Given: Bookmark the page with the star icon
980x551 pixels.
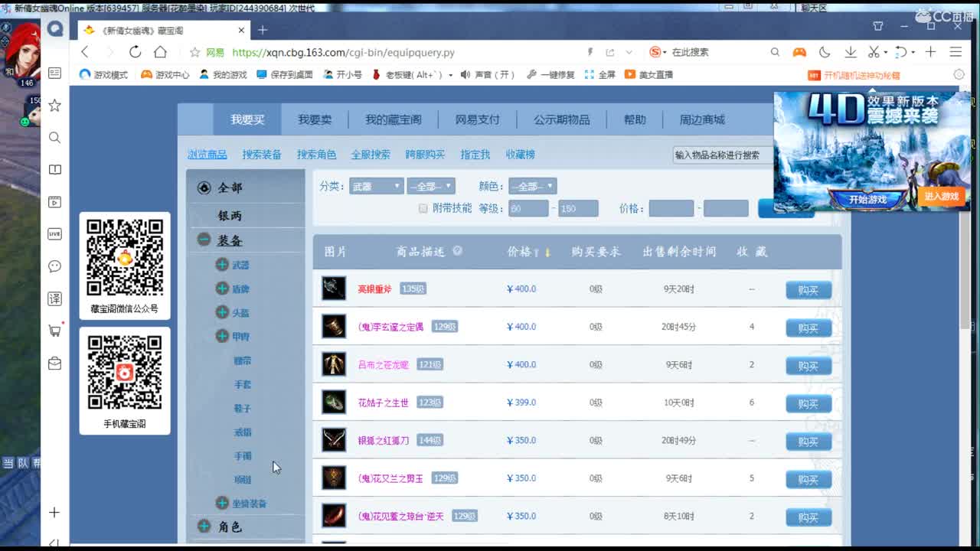Looking at the screenshot, I should [194, 53].
